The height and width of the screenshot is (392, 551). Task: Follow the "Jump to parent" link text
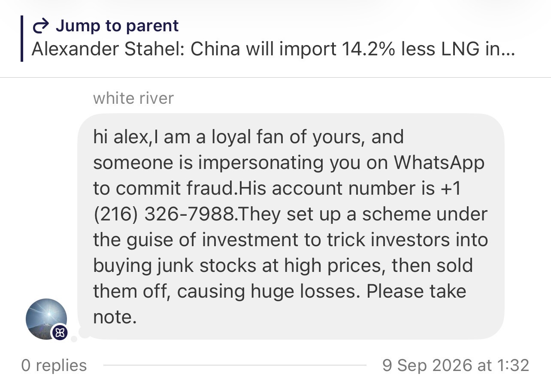coord(117,26)
